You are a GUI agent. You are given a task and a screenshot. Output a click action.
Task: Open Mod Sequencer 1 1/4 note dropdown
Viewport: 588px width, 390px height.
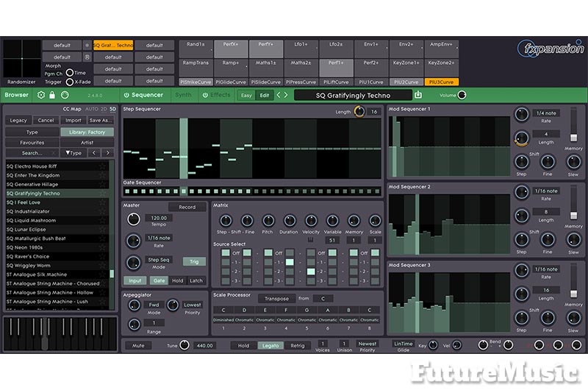pos(546,113)
